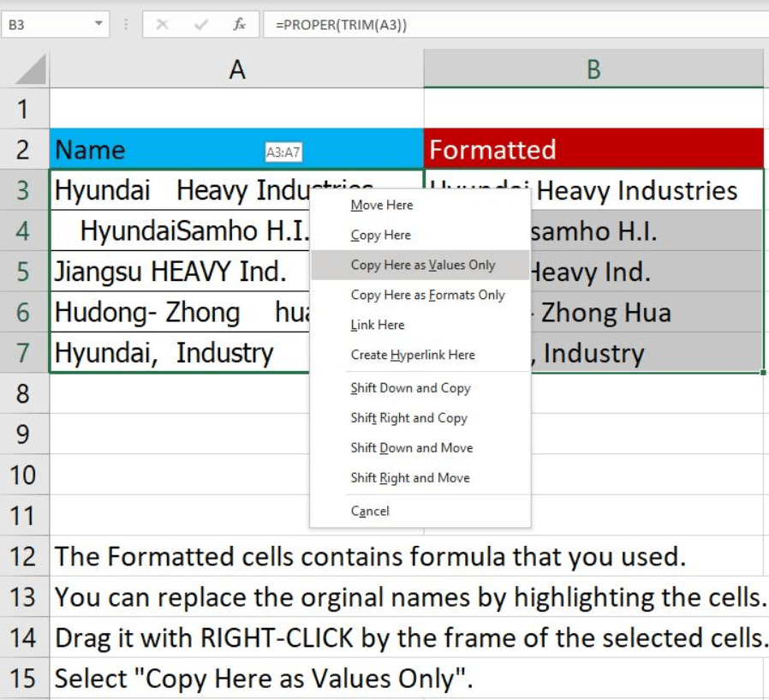Viewport: 769px width, 700px height.
Task: Click the Cancel formula entry X icon
Action: [162, 25]
